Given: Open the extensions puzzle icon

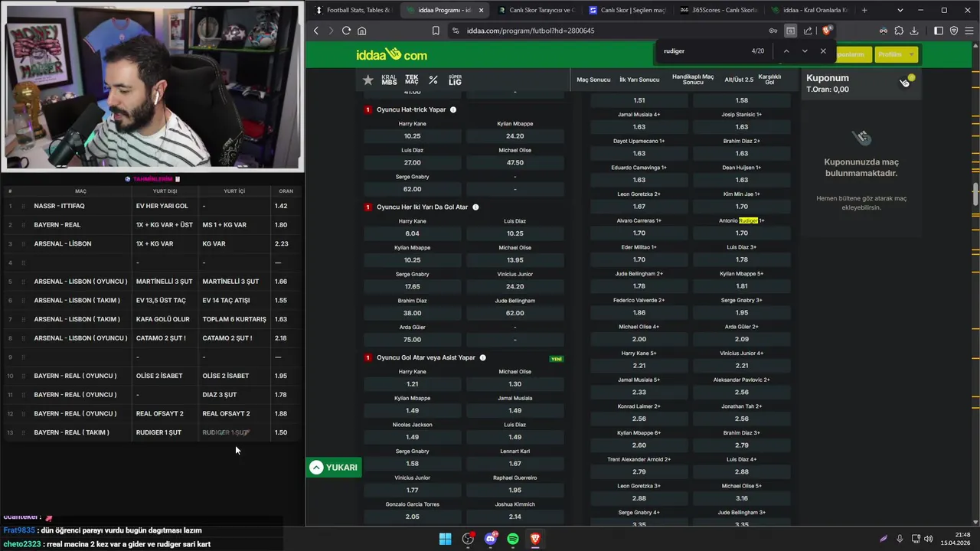Looking at the screenshot, I should pyautogui.click(x=899, y=31).
